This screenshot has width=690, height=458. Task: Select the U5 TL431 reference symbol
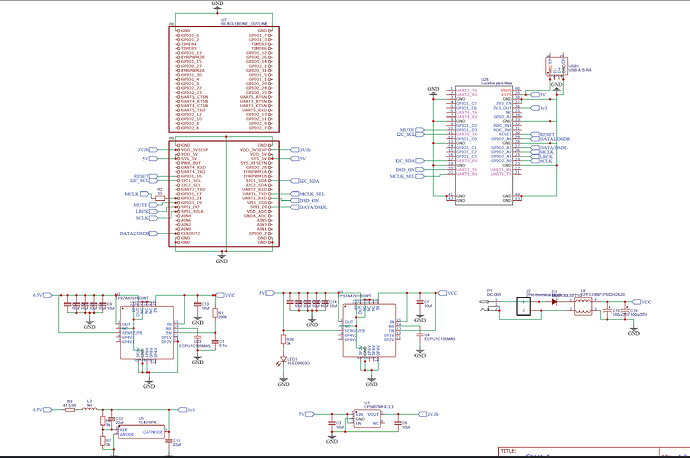(x=142, y=432)
